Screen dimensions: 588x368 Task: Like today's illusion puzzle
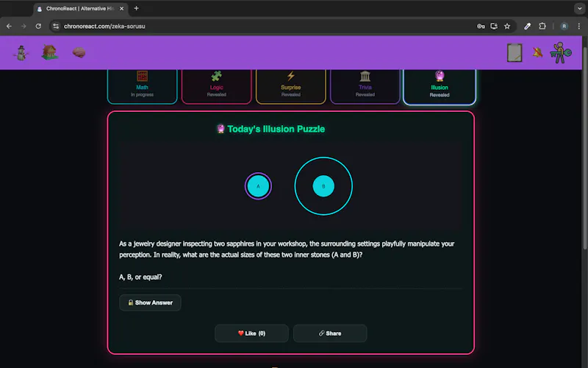[x=251, y=333]
